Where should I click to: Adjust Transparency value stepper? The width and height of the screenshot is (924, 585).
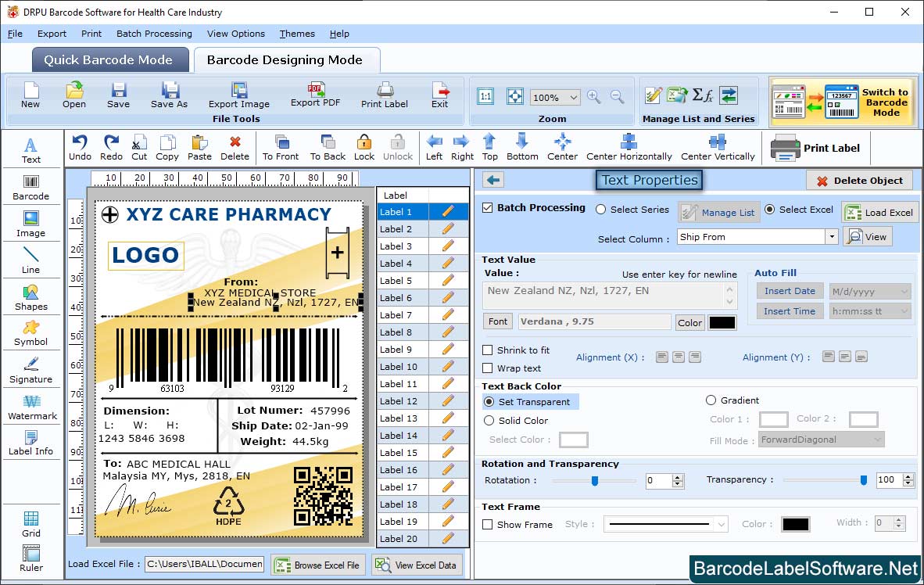pyautogui.click(x=908, y=480)
